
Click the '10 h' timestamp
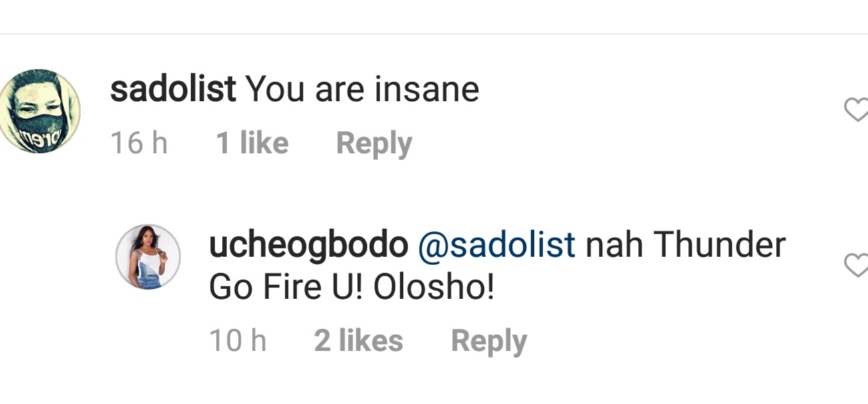[x=238, y=340]
